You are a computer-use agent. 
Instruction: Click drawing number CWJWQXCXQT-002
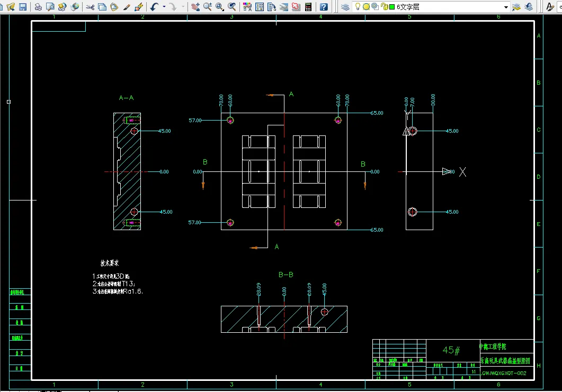[504, 373]
